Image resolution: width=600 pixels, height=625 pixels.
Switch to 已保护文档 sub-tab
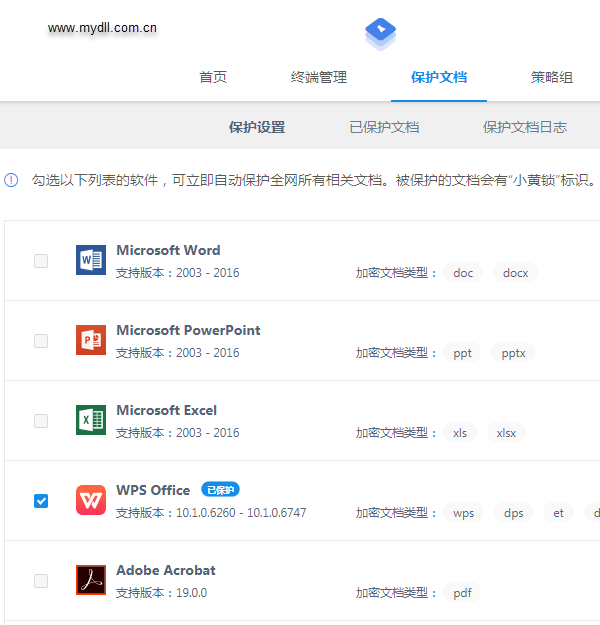pyautogui.click(x=384, y=127)
